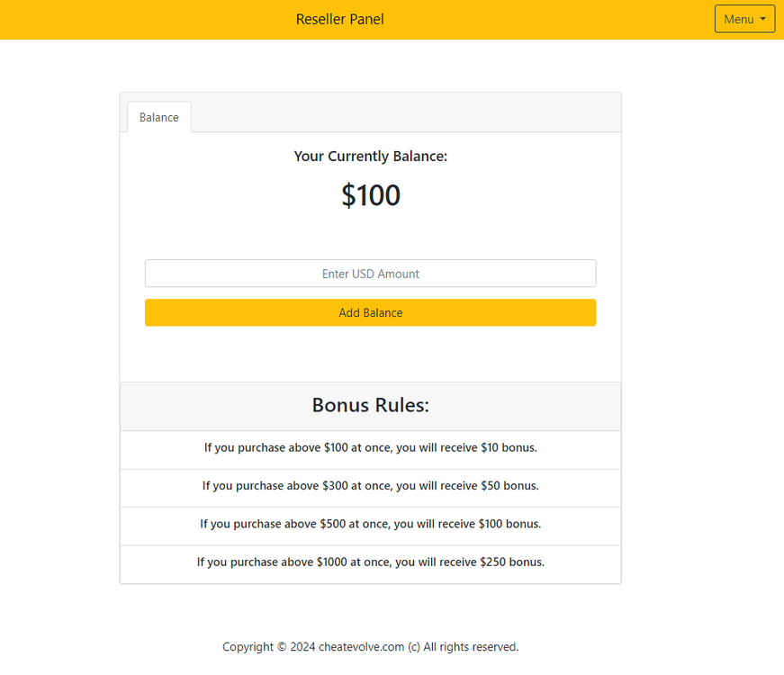Click the word Menu on the header button
Image resolution: width=784 pixels, height=675 pixels.
(x=738, y=19)
